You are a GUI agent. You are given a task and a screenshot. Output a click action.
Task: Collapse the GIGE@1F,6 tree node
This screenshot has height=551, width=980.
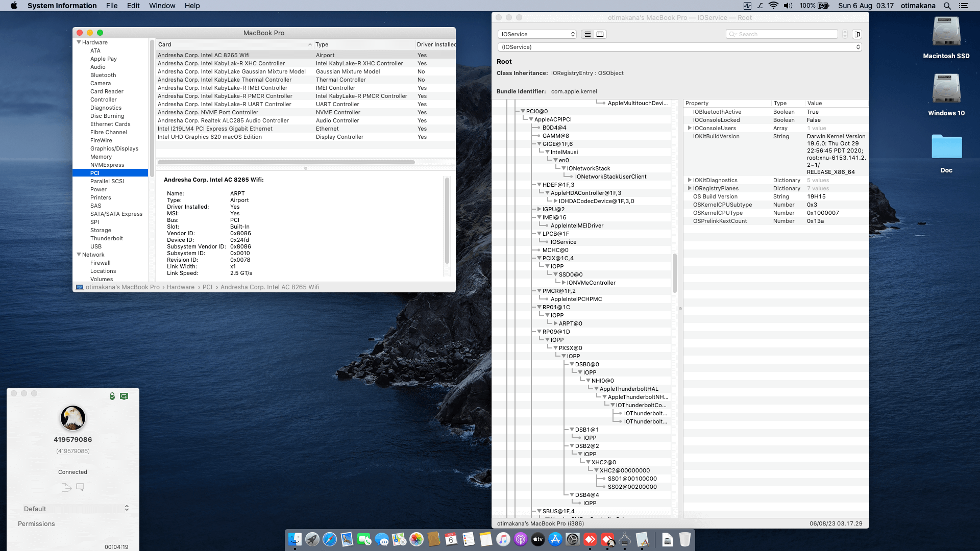(x=539, y=144)
